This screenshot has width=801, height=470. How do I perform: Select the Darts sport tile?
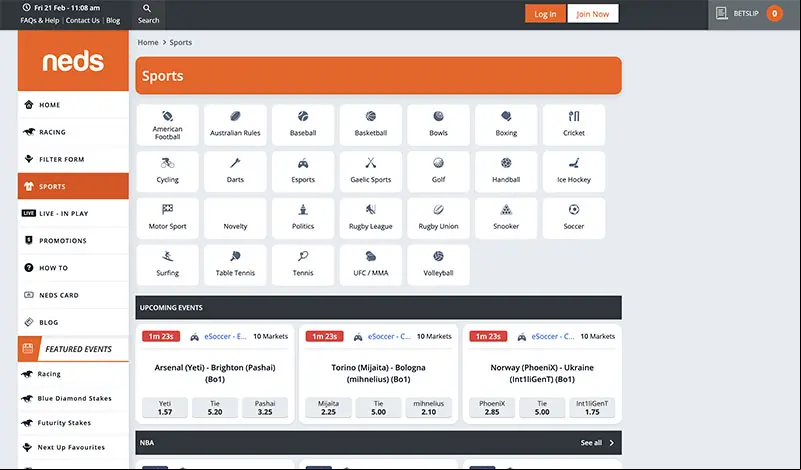(x=235, y=172)
